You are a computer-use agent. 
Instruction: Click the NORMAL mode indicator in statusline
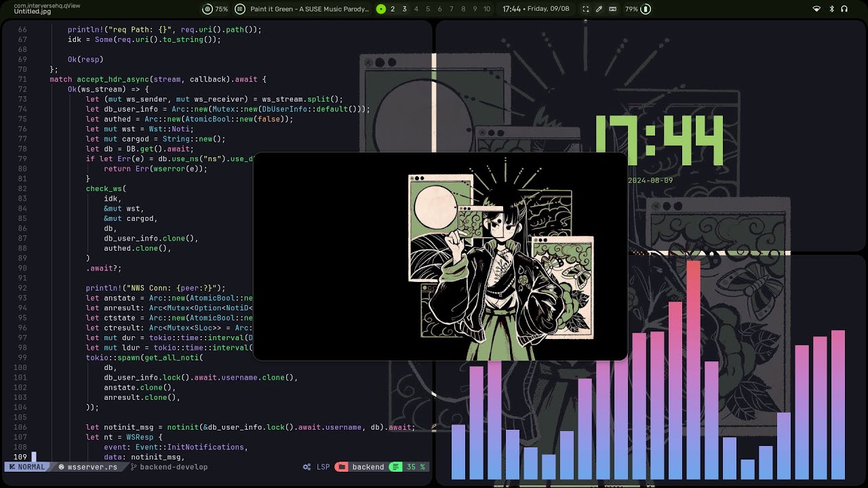coord(27,467)
